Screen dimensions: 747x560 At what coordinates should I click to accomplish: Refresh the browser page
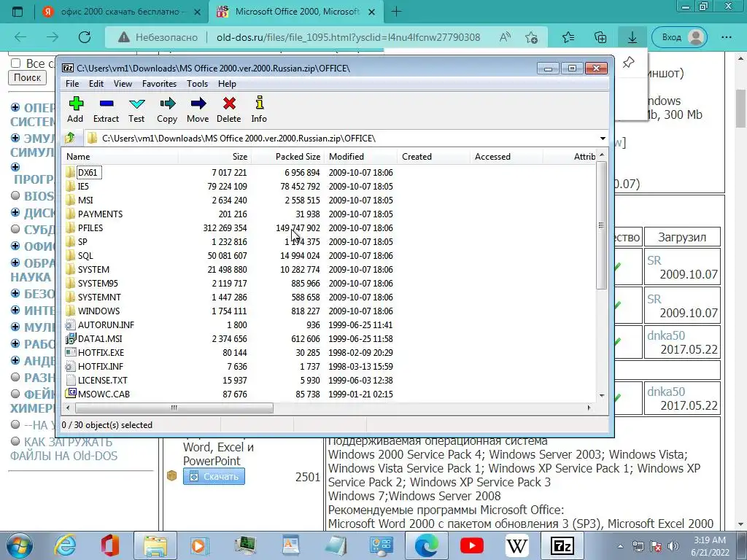click(x=85, y=37)
